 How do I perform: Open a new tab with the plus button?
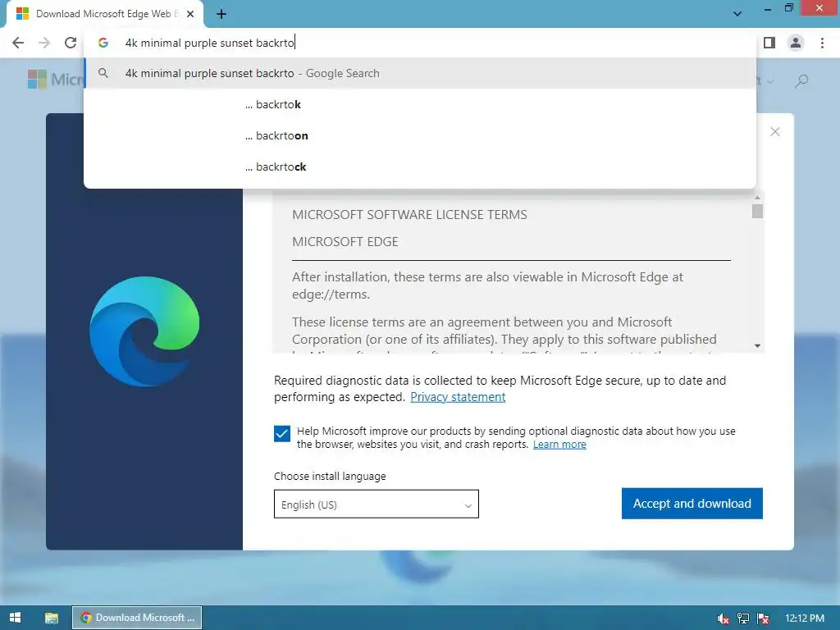pyautogui.click(x=221, y=15)
